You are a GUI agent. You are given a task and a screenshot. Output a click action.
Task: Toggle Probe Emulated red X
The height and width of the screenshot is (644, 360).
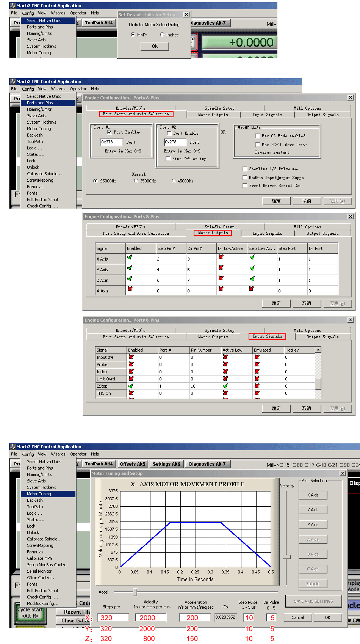(x=257, y=364)
